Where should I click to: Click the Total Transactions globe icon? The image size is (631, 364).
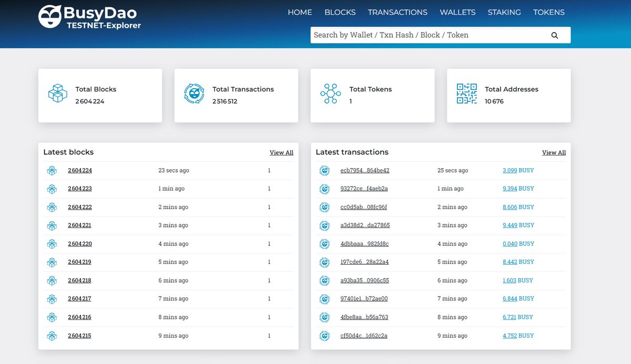click(194, 94)
